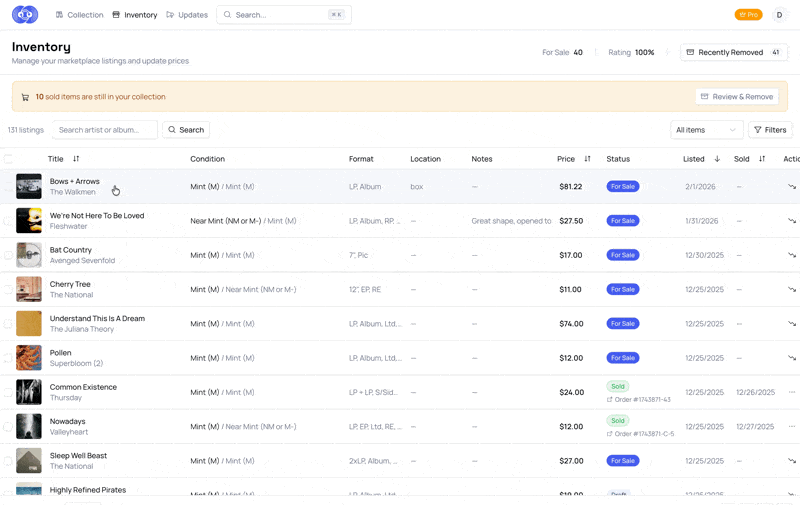Select checkbox for Common Existence row
Viewport: 800px width, 505px height.
point(8,392)
